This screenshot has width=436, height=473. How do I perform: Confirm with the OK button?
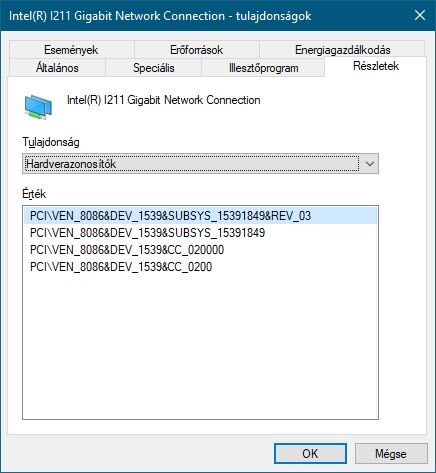310,453
